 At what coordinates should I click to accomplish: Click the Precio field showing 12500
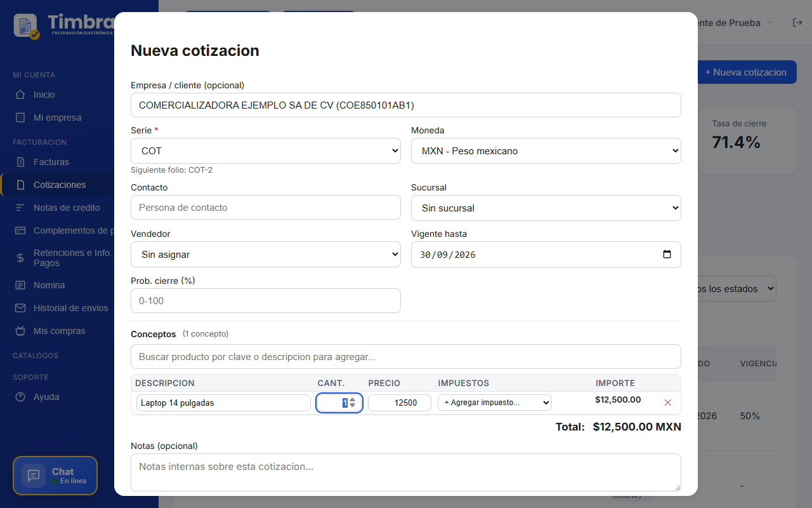pos(400,403)
